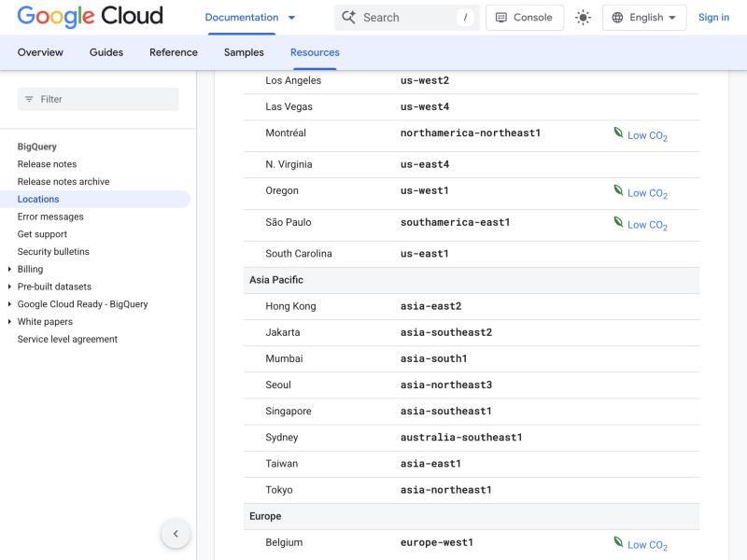Open Get support page
The height and width of the screenshot is (560, 747).
point(42,234)
